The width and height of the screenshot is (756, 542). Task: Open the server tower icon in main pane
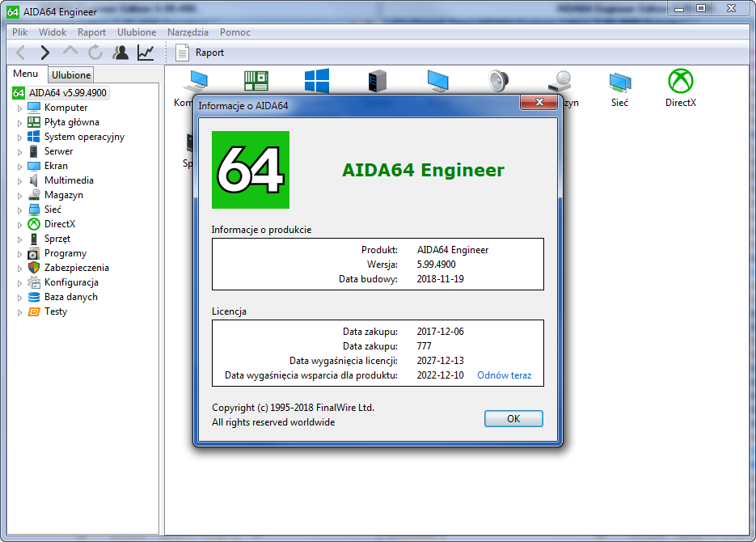pyautogui.click(x=377, y=81)
